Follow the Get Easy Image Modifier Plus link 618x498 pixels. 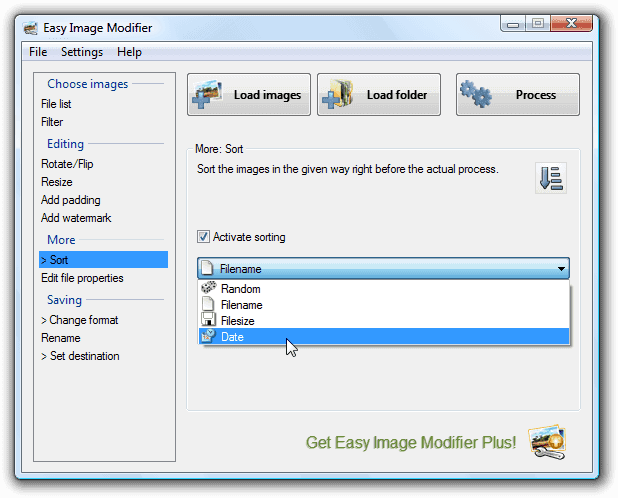tap(411, 442)
